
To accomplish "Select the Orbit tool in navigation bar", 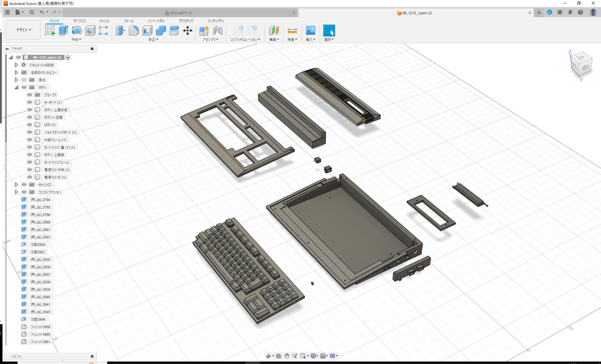I will pyautogui.click(x=269, y=356).
